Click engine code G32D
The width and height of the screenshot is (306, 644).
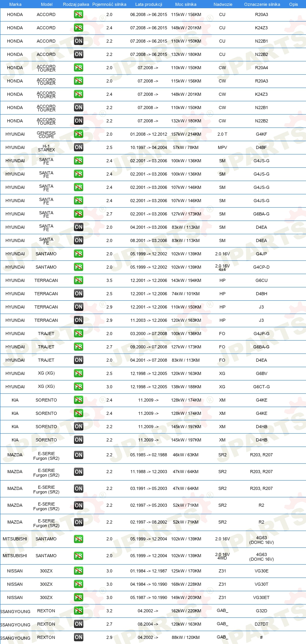click(261, 611)
